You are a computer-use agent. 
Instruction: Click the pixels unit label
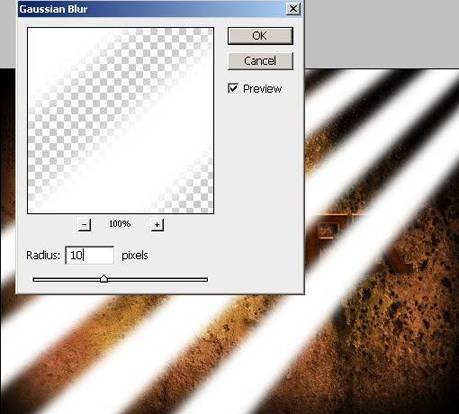point(135,256)
